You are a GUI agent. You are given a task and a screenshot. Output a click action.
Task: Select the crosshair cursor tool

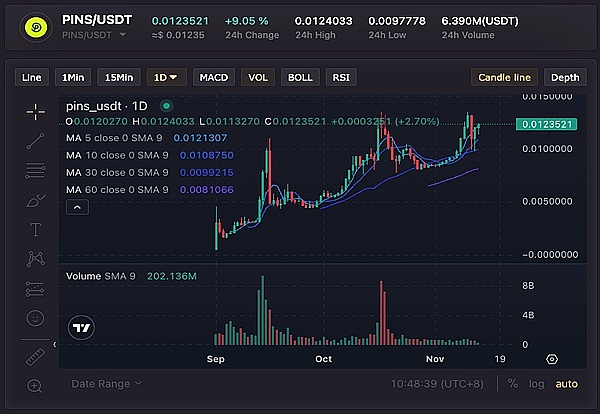pos(36,111)
